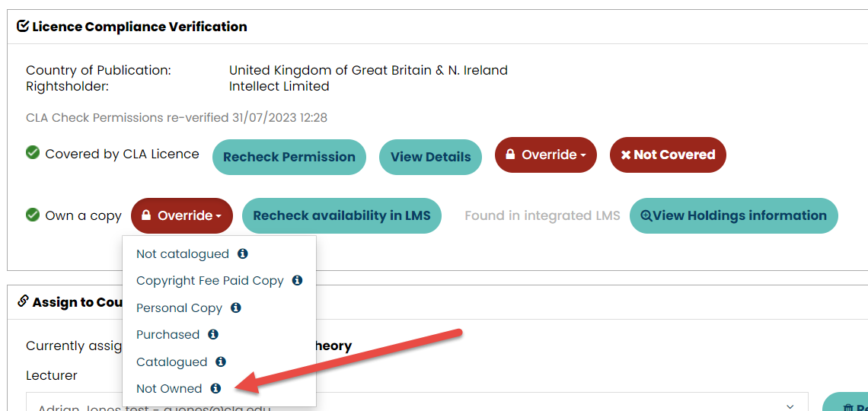Click the Recheck Permission button
This screenshot has height=411, width=868.
(x=289, y=157)
